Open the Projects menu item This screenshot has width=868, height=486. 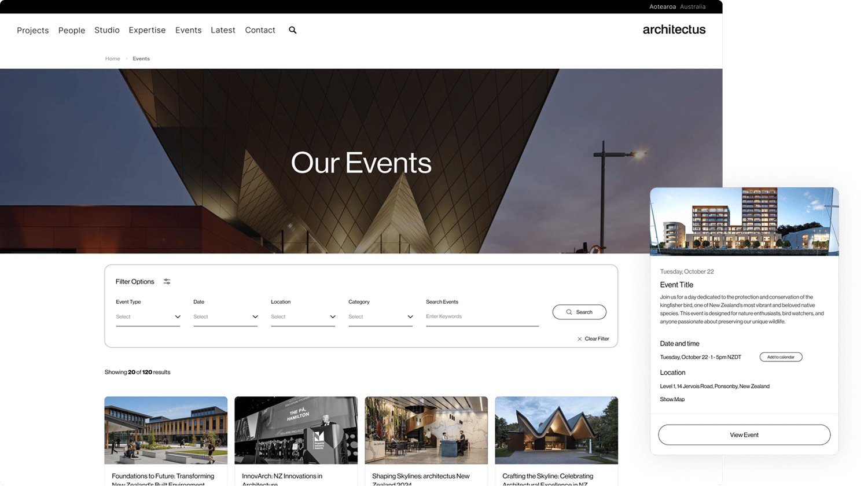pyautogui.click(x=33, y=30)
